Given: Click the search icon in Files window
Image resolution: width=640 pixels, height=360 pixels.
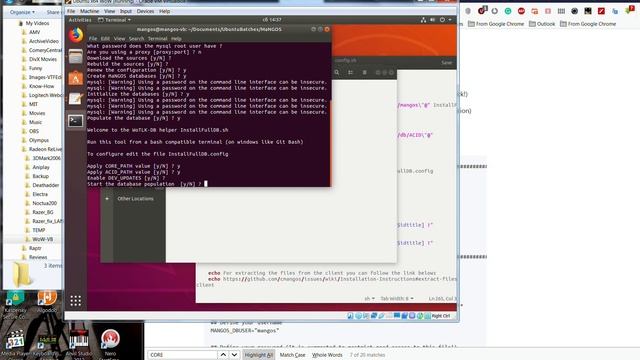Looking at the screenshot, I should pyautogui.click(x=337, y=72).
